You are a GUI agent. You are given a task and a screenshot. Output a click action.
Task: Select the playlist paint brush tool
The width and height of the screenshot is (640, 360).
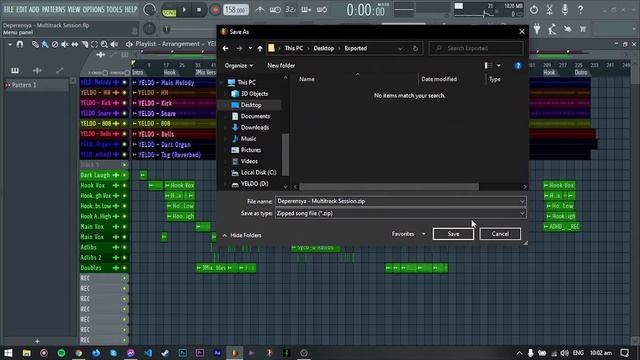[45, 44]
